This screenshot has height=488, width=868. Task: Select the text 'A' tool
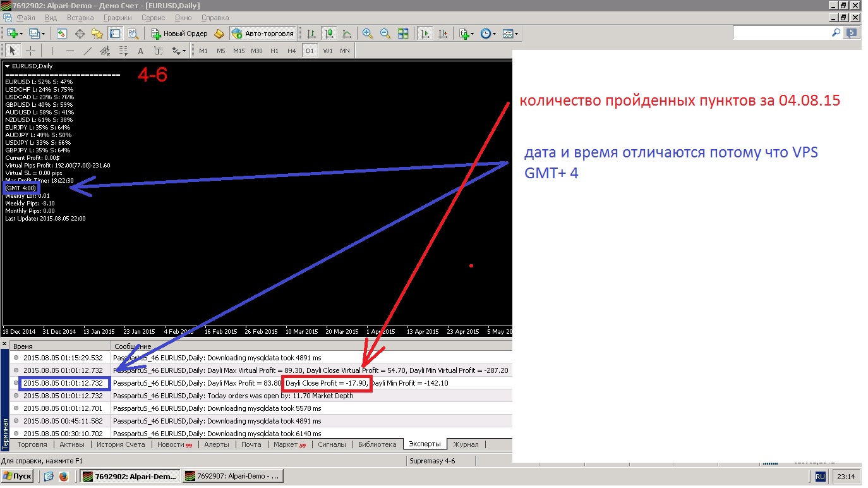tap(141, 51)
